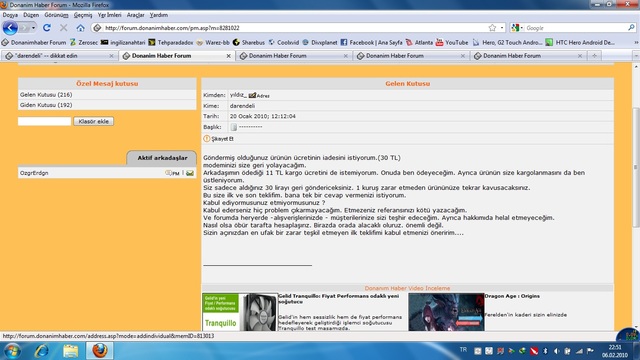Send PM to OzgrErdgn friend
Image resolution: width=640 pixels, height=360 pixels.
pos(173,173)
